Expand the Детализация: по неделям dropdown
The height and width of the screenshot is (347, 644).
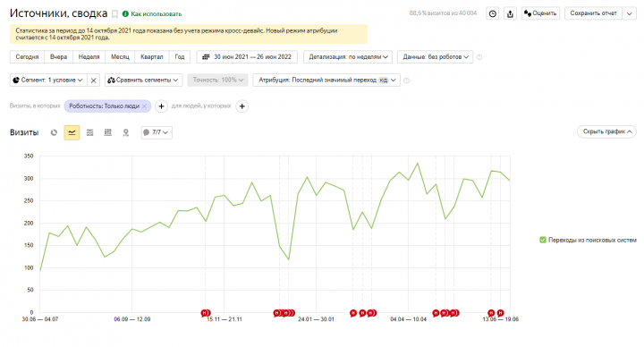[348, 56]
